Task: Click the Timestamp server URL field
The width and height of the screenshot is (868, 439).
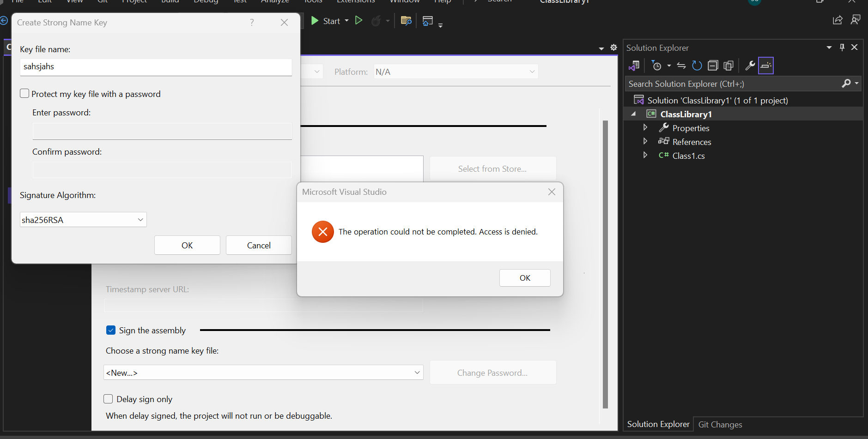Action: pyautogui.click(x=263, y=305)
